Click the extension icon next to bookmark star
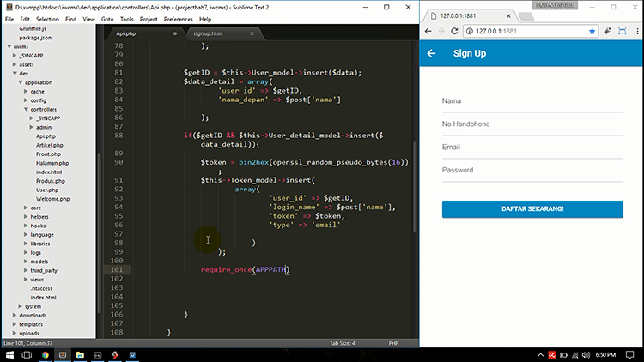This screenshot has width=644, height=362. pos(607,31)
